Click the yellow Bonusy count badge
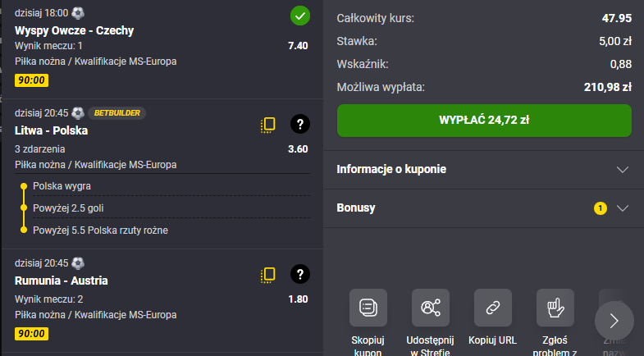This screenshot has height=356, width=644. point(601,208)
